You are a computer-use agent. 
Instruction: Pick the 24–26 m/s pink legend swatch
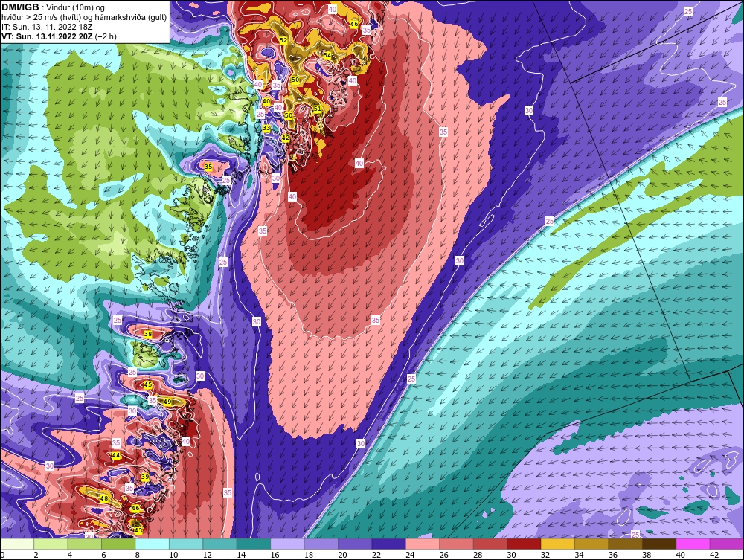coord(423,544)
